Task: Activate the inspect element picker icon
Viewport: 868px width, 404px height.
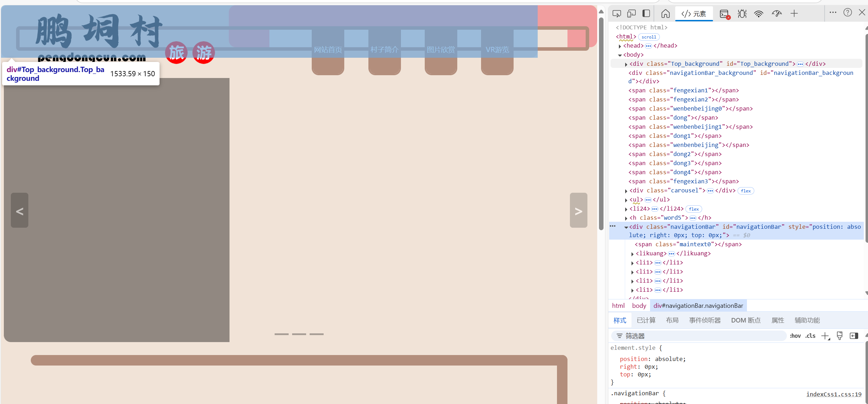Action: coord(616,14)
